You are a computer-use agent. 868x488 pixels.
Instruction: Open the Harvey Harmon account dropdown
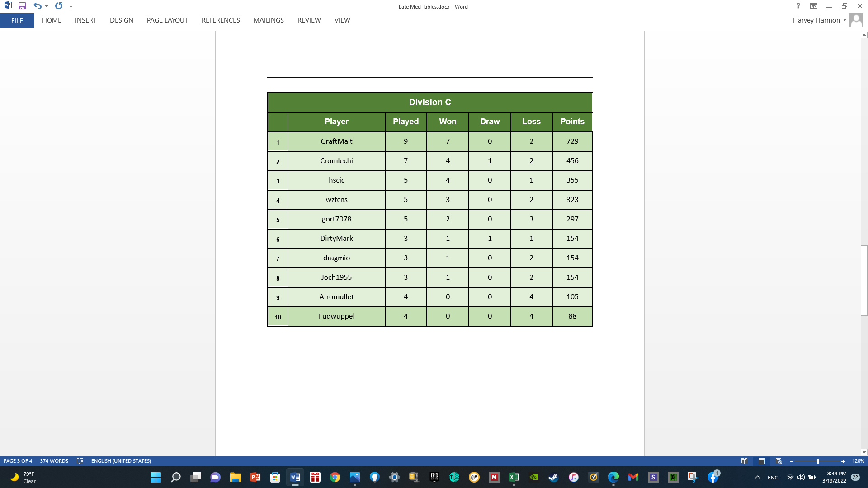coord(820,20)
